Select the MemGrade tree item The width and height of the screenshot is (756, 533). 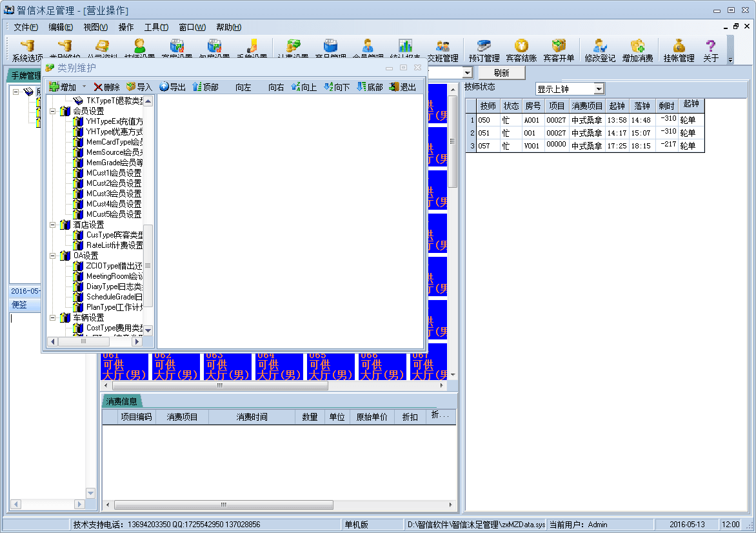tap(114, 163)
